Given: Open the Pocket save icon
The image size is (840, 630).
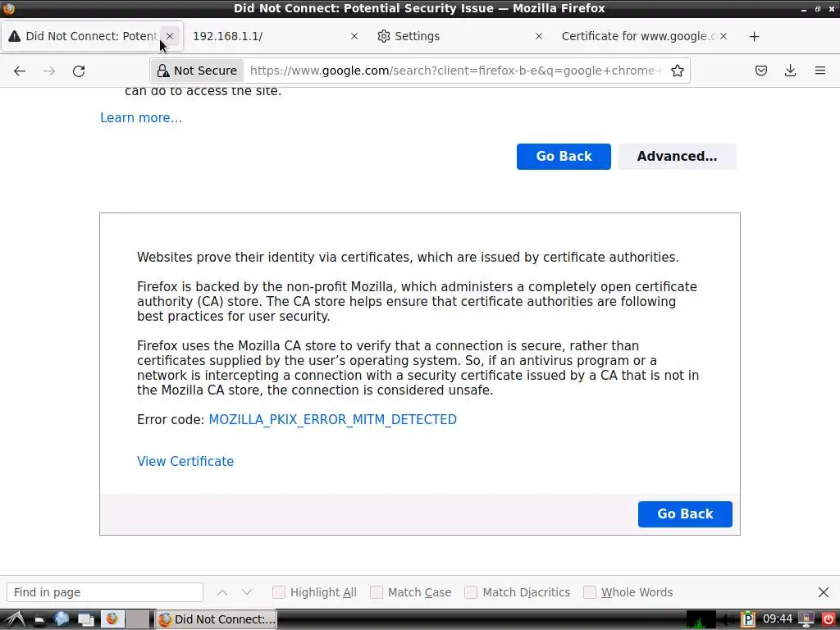Looking at the screenshot, I should tap(761, 71).
